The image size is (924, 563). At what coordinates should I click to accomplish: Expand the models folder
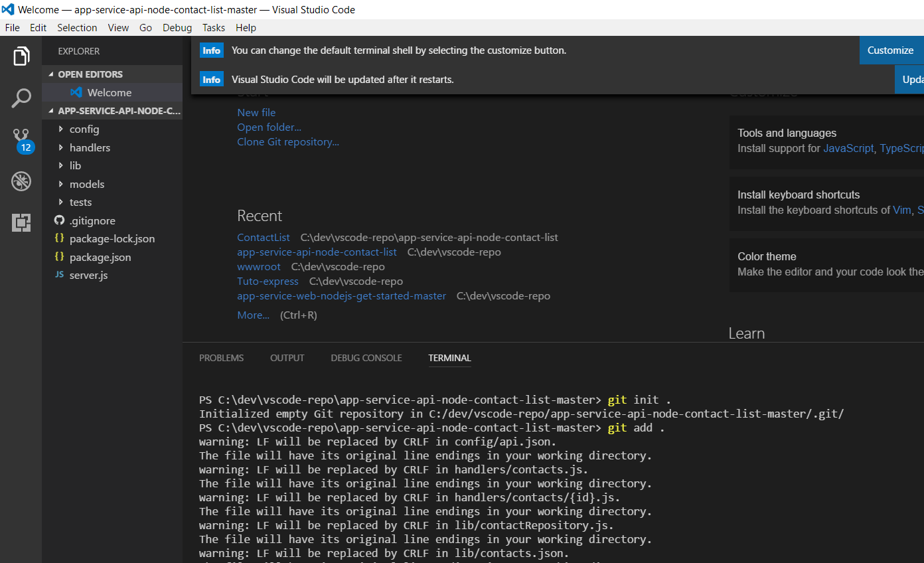[x=61, y=184]
